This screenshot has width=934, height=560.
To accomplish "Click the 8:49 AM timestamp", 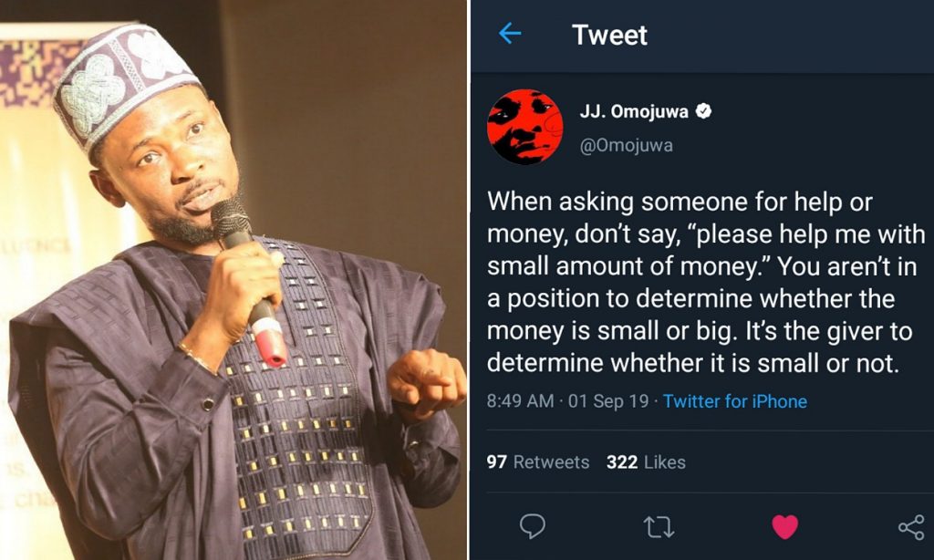I will pyautogui.click(x=519, y=401).
